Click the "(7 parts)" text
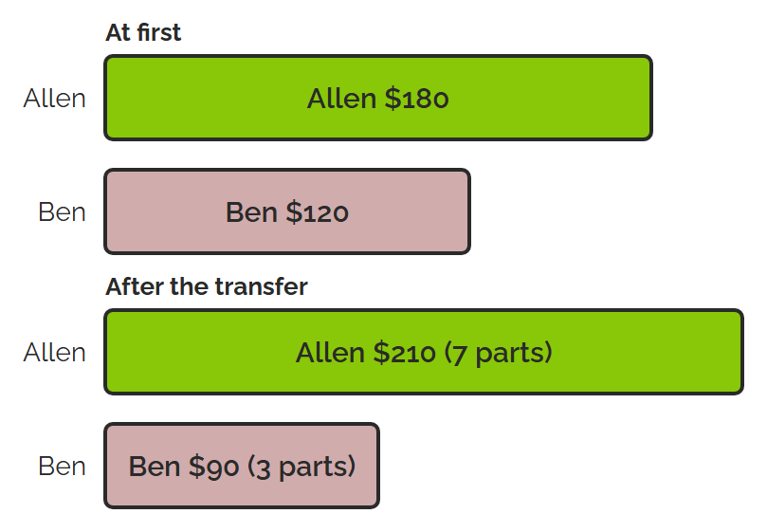The image size is (767, 532). coord(499,353)
